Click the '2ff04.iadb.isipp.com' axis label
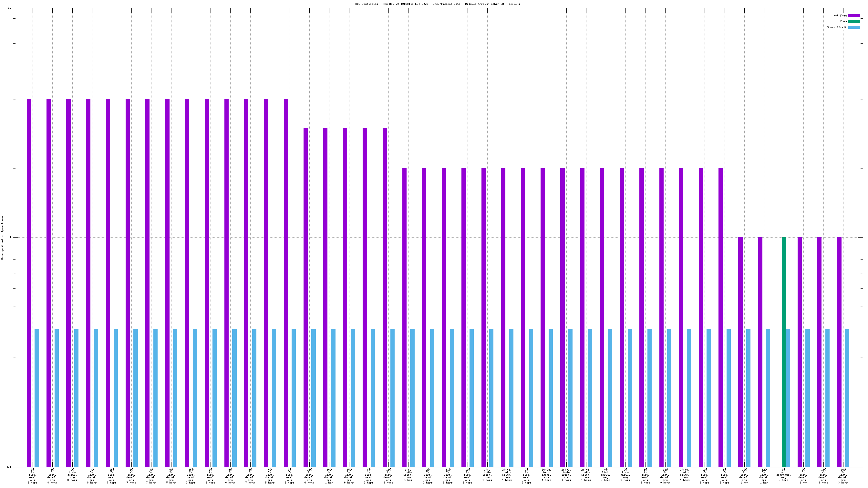868x488 pixels. [x=684, y=475]
